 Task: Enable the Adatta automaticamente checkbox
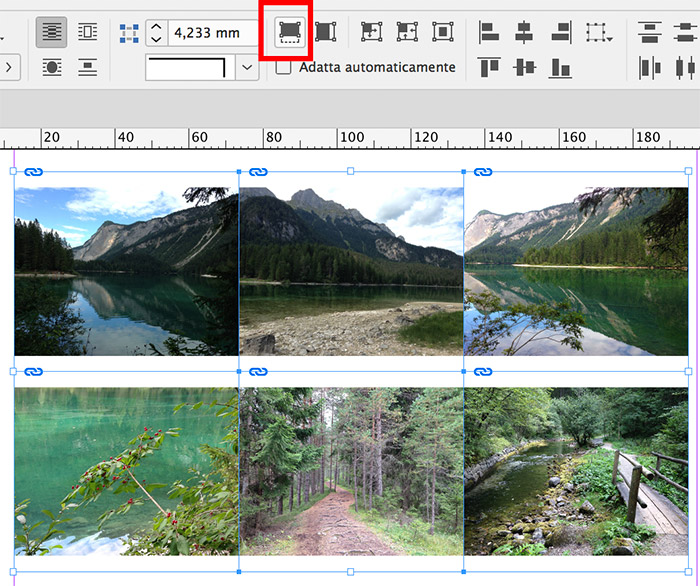[x=283, y=67]
